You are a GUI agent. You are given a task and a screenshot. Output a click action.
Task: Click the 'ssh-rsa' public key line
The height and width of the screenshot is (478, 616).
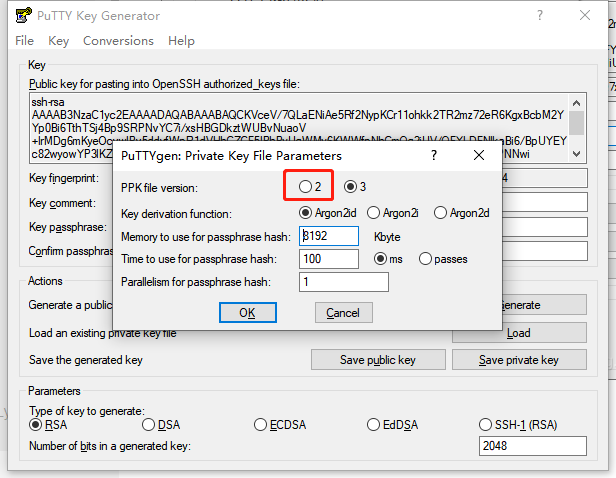click(48, 102)
